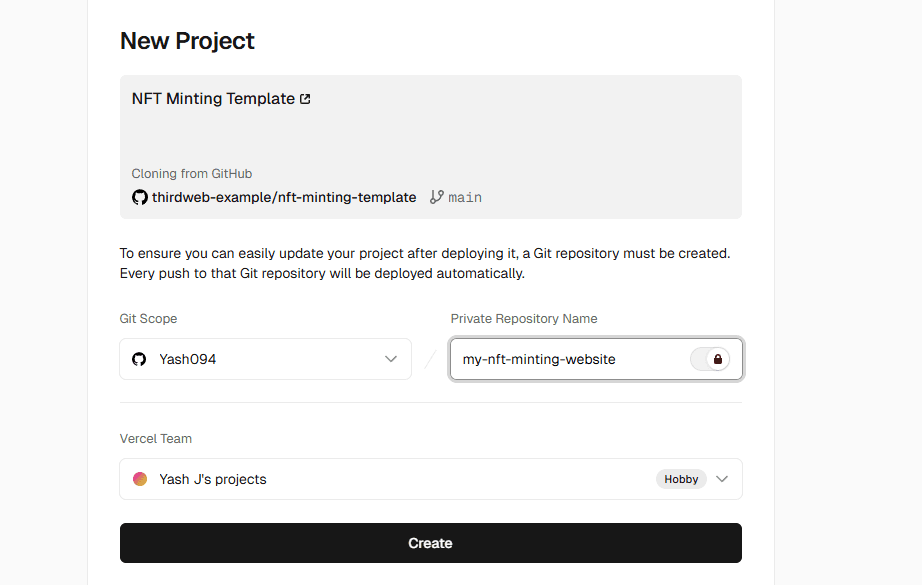Viewport: 922px width, 585px height.
Task: Open the thirdweb-example/nft-minting-template repository link
Action: coord(284,197)
